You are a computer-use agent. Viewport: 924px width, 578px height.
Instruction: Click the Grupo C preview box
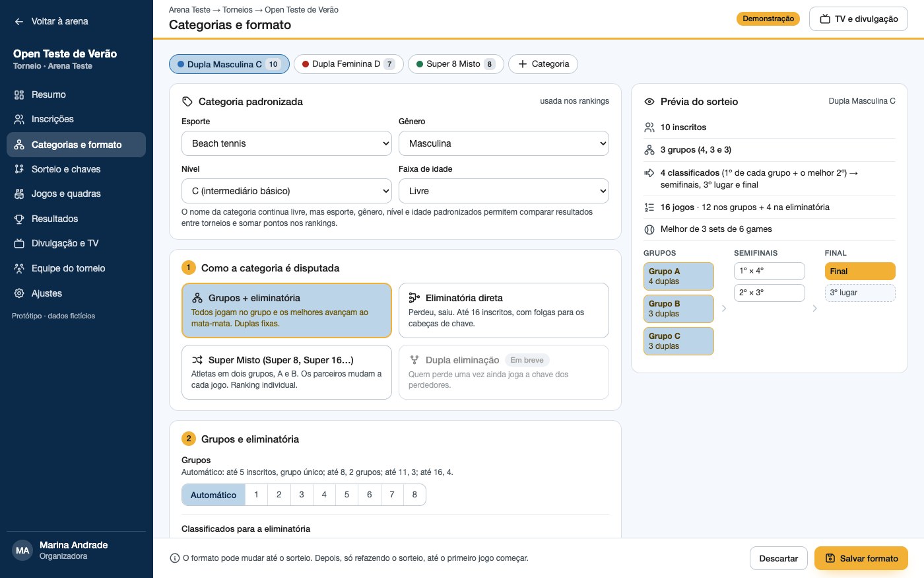678,341
